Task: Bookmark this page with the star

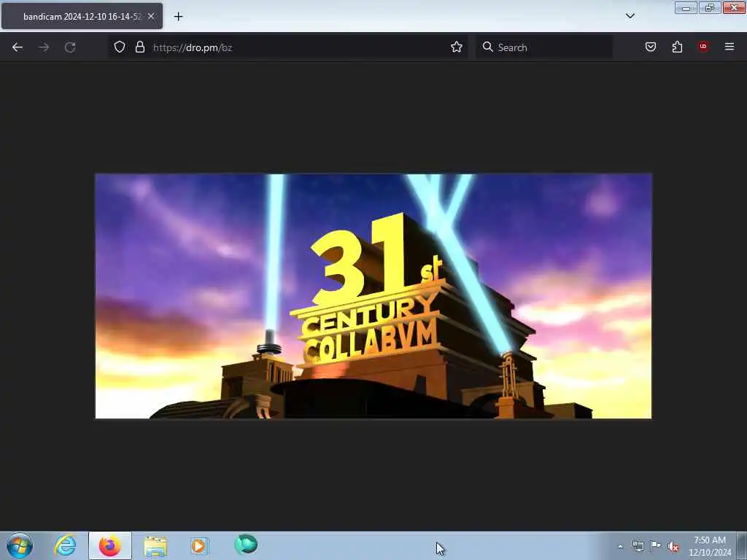Action: [x=457, y=47]
